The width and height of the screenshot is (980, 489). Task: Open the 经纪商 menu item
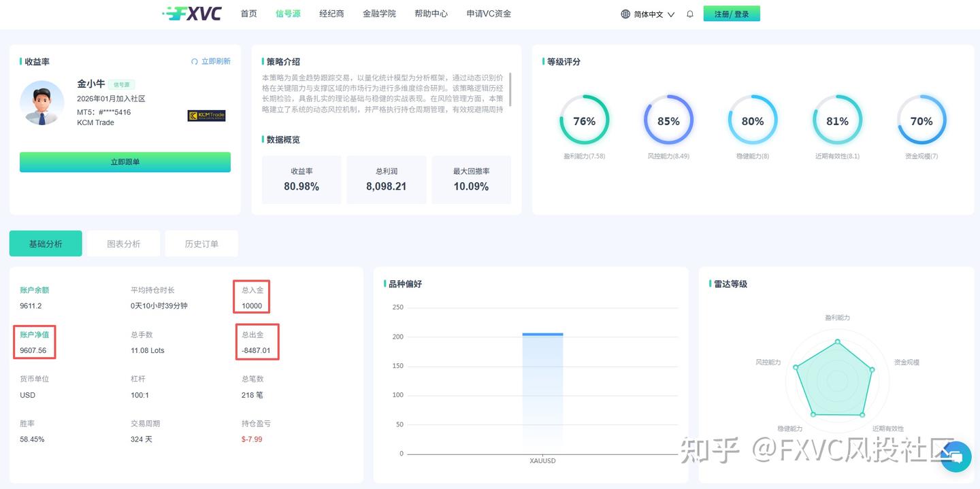(x=331, y=13)
